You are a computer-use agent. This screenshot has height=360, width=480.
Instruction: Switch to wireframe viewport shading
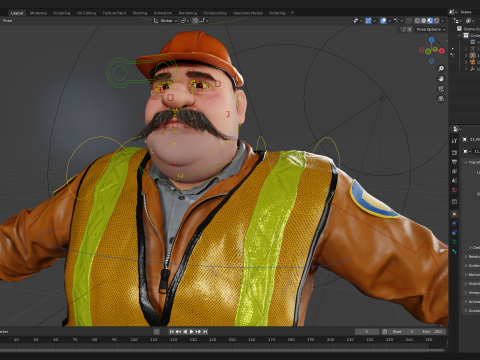coord(417,21)
